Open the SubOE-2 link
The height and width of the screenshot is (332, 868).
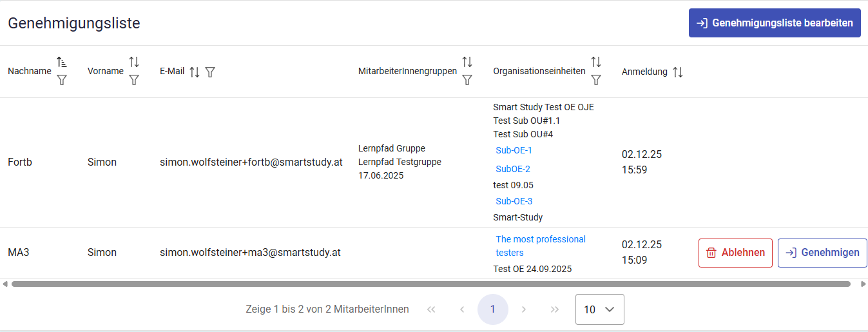(x=512, y=169)
